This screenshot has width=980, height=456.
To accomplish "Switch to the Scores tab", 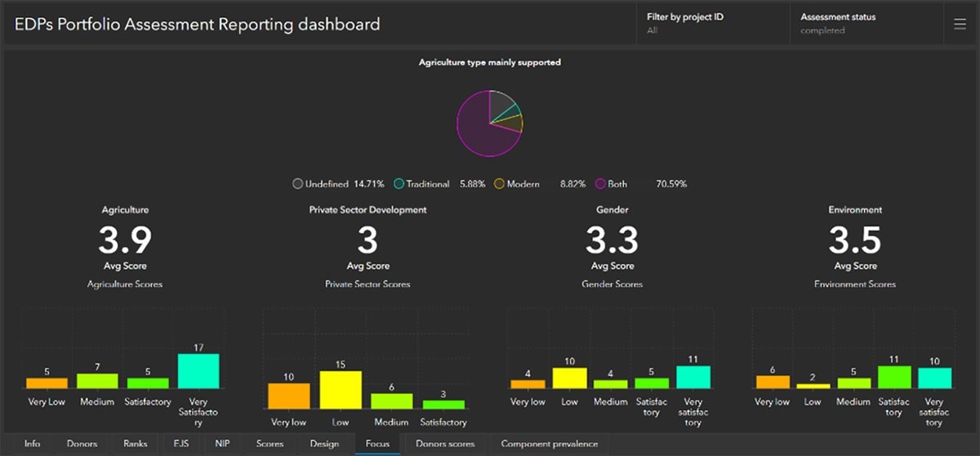I will pos(269,444).
